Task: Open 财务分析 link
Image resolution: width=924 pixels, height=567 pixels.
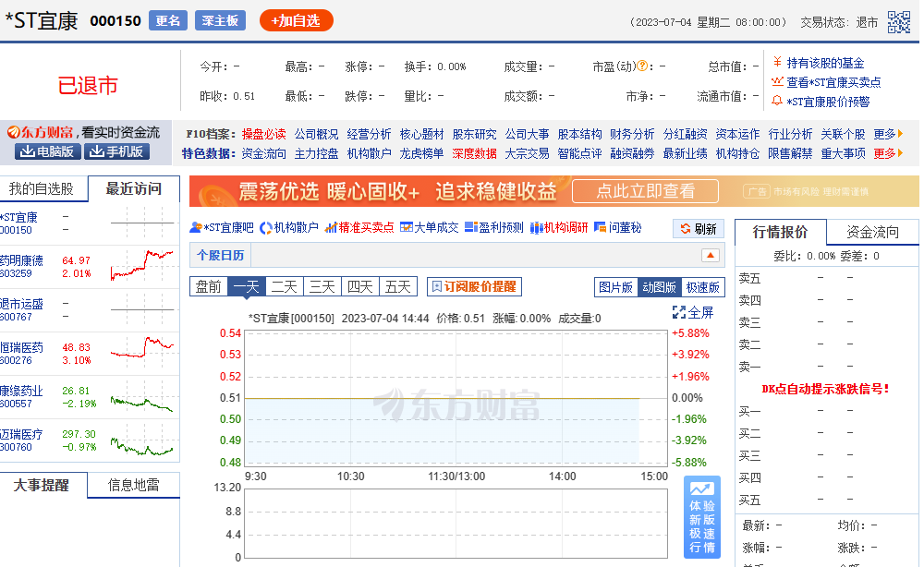Action: (632, 134)
